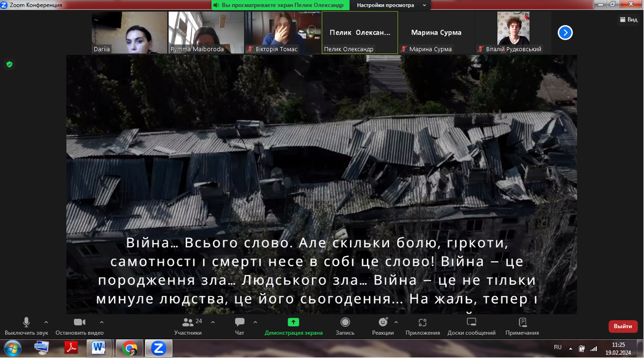Open Настройки просмотра dropdown
This screenshot has height=358, width=644.
click(392, 5)
